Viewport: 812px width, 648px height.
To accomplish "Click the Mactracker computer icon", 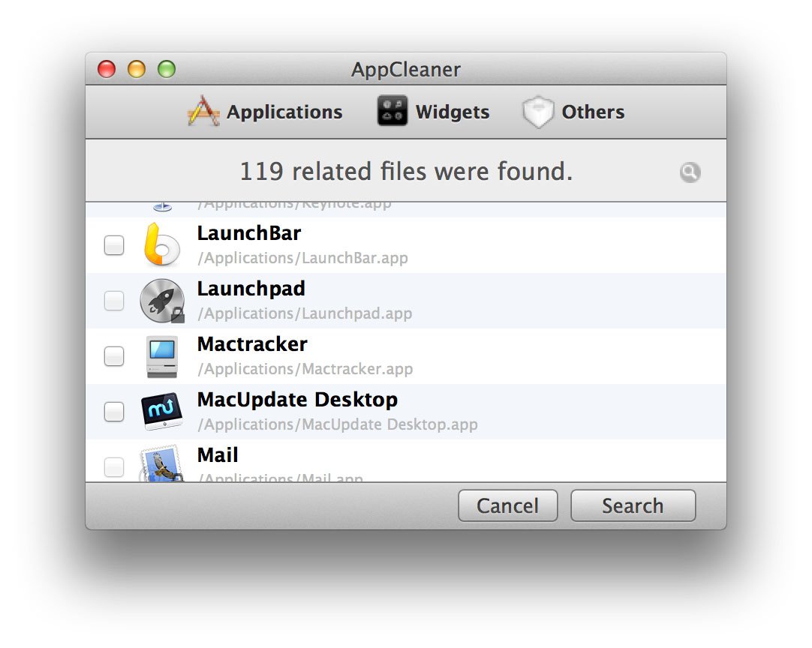I will (162, 356).
